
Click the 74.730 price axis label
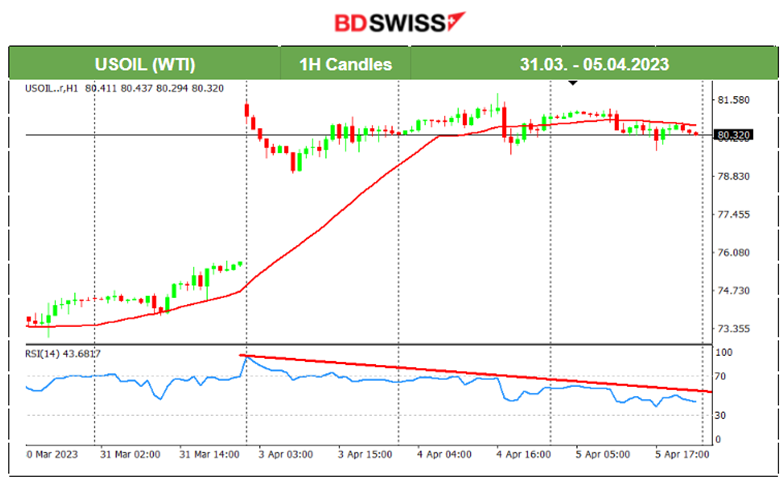(733, 290)
